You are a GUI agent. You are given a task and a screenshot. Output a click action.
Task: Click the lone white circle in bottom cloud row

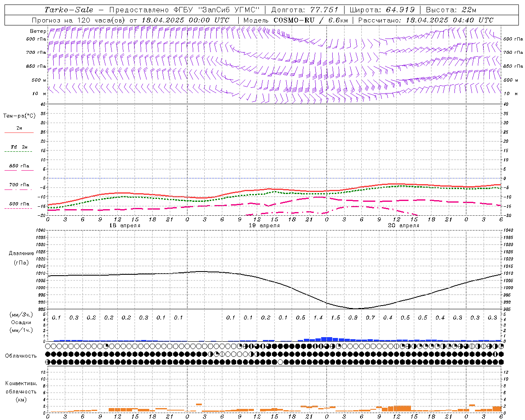pyautogui.click(x=280, y=362)
